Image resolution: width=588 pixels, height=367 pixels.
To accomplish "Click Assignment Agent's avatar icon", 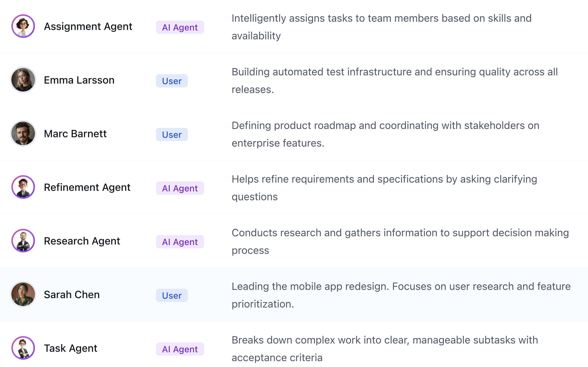I will click(x=23, y=26).
